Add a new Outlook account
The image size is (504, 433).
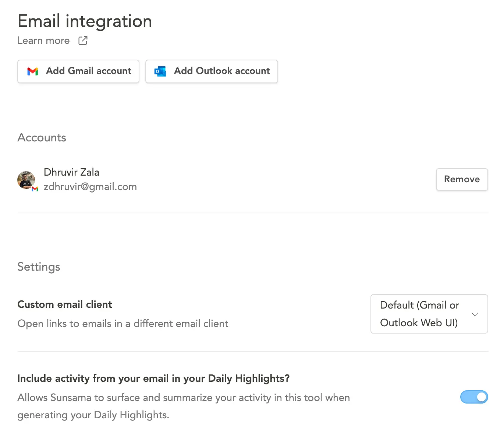(212, 71)
